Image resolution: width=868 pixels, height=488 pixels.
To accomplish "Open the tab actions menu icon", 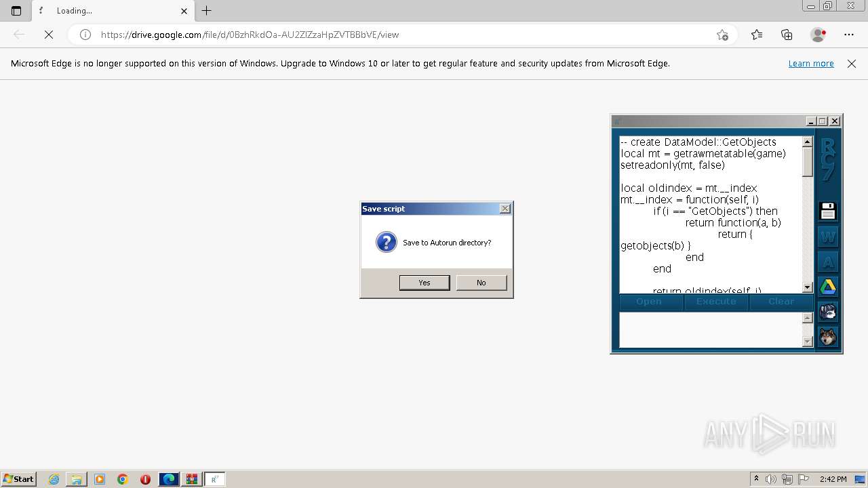I will point(16,11).
